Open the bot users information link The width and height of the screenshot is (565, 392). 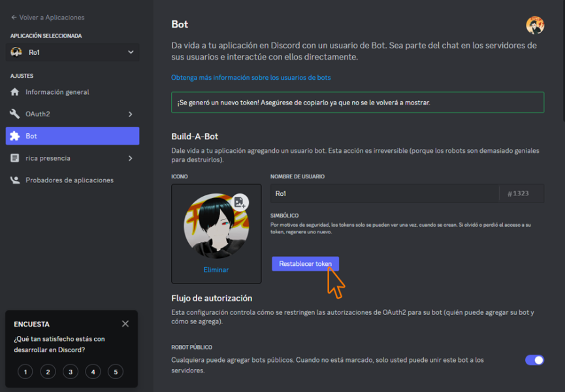[x=251, y=78]
